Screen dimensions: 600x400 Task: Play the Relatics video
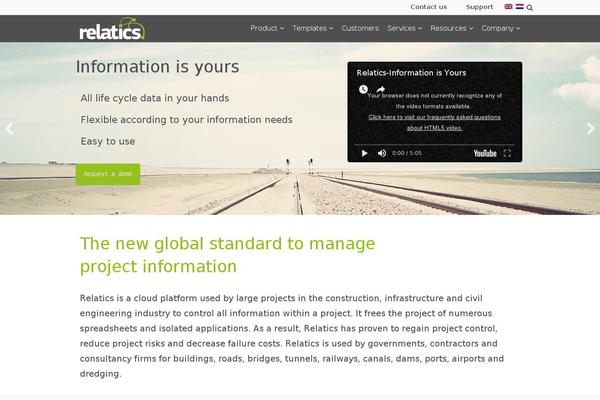coord(364,153)
